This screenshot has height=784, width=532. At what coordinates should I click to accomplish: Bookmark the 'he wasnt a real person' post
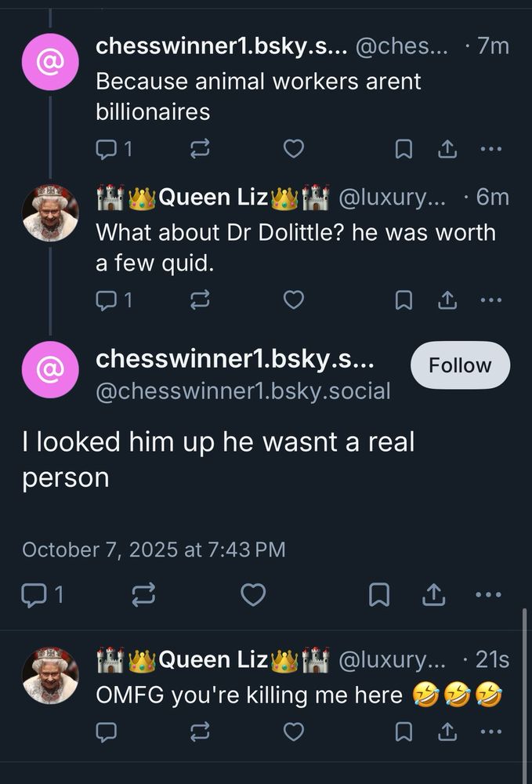[379, 596]
